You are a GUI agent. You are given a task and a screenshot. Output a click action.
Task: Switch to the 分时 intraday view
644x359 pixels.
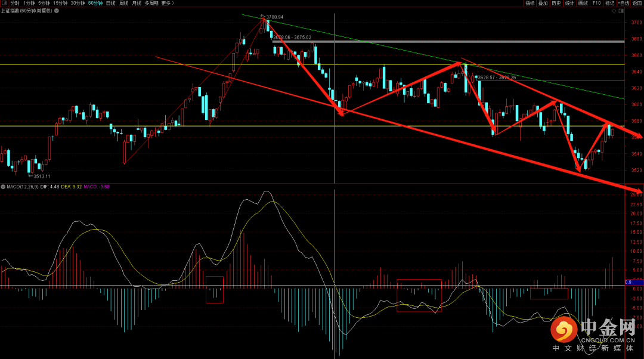15,3
